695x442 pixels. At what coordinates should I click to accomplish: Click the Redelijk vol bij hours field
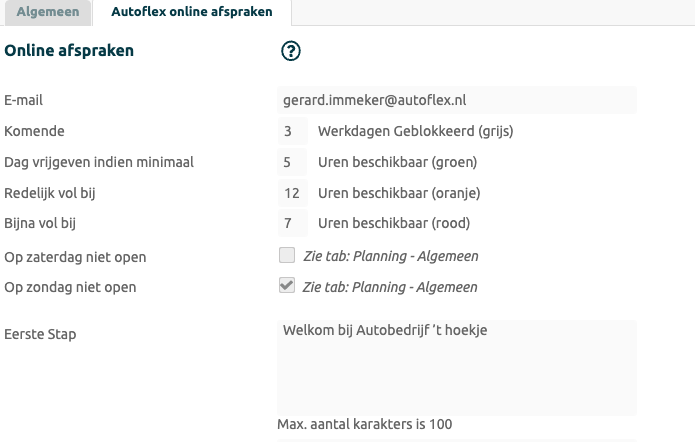coord(291,193)
